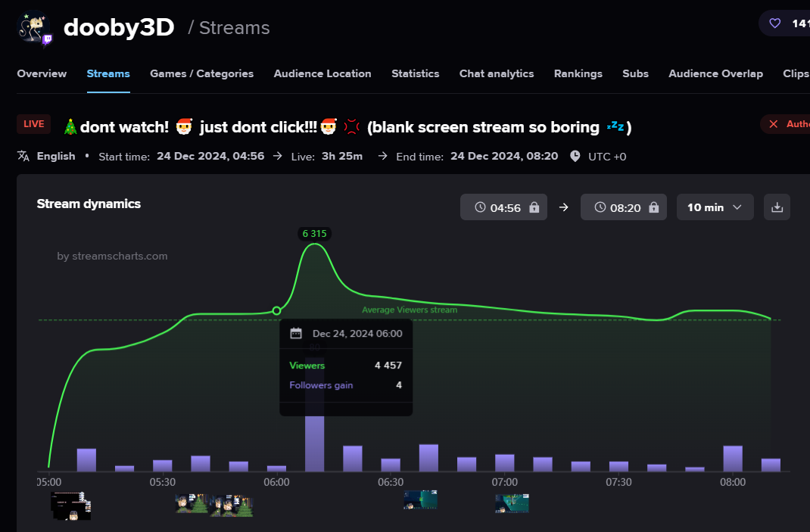This screenshot has width=810, height=532.
Task: Click the tallest followers gain bar
Action: pos(315,414)
